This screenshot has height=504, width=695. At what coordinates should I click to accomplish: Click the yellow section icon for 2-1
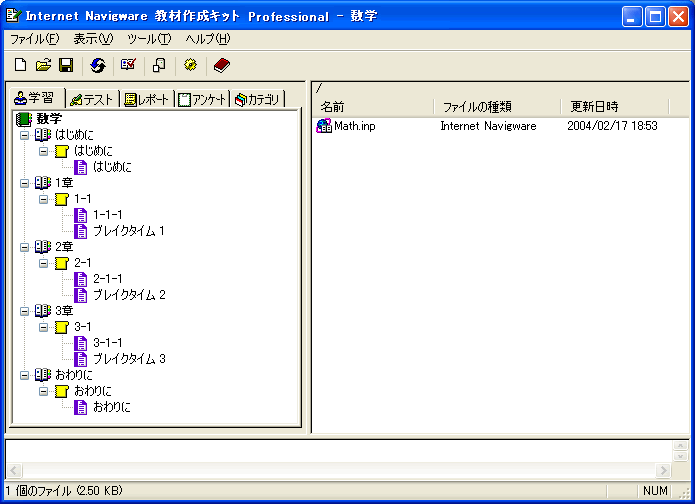click(62, 263)
